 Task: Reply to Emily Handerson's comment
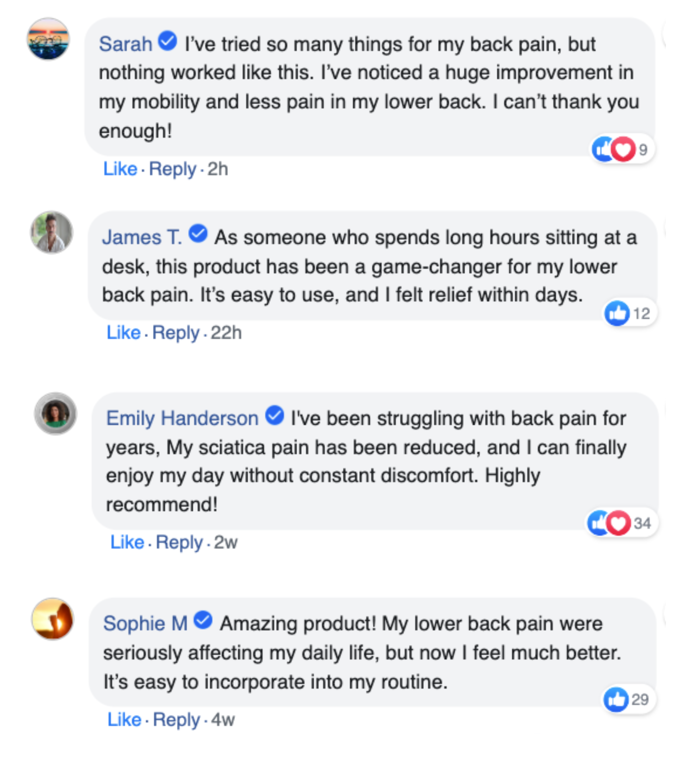click(179, 542)
